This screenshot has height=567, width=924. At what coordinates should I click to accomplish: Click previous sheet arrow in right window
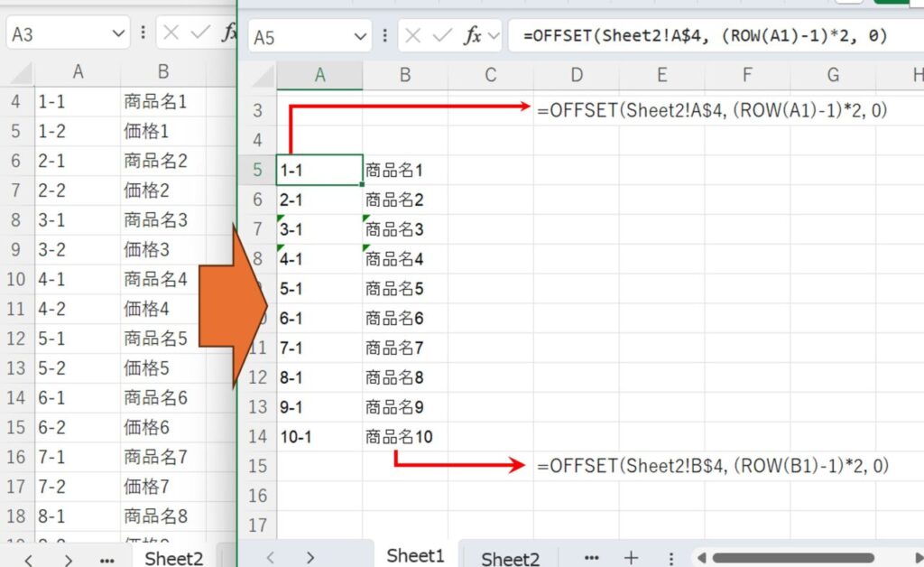tap(271, 558)
